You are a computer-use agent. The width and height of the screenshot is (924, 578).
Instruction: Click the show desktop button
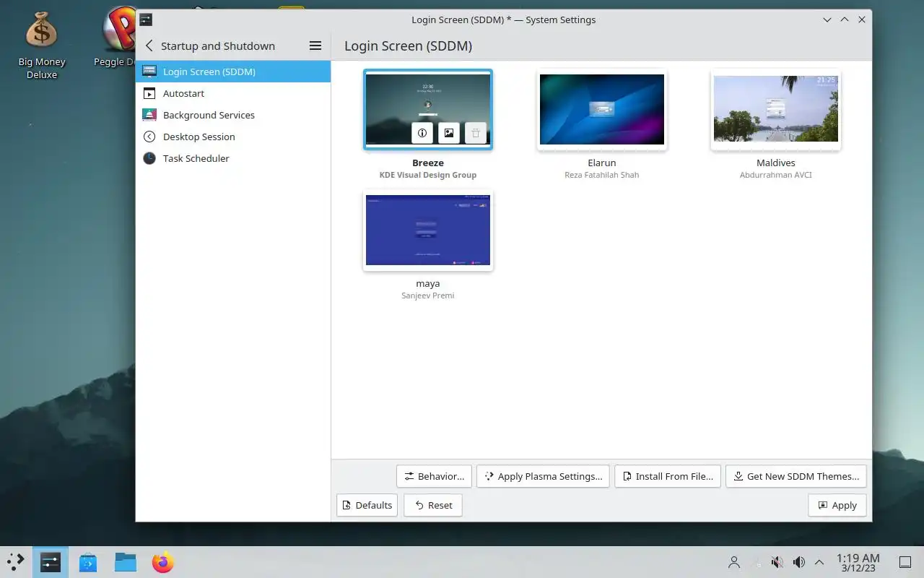coord(905,562)
